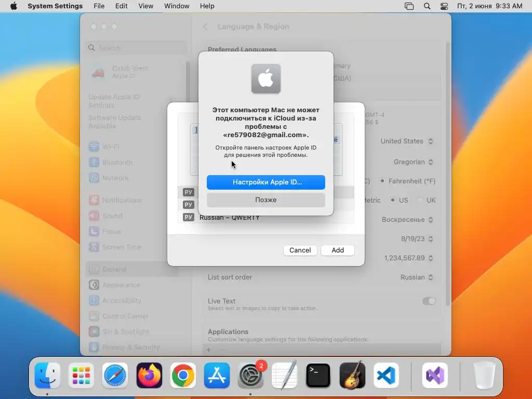Launch Terminal from the Dock
The image size is (532, 399).
point(318,375)
